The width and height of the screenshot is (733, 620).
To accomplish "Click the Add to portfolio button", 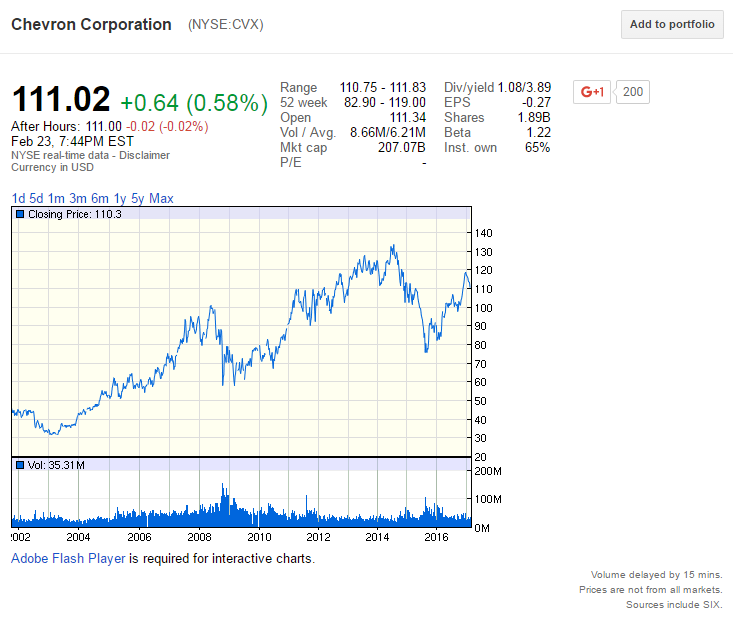I will pos(672,24).
